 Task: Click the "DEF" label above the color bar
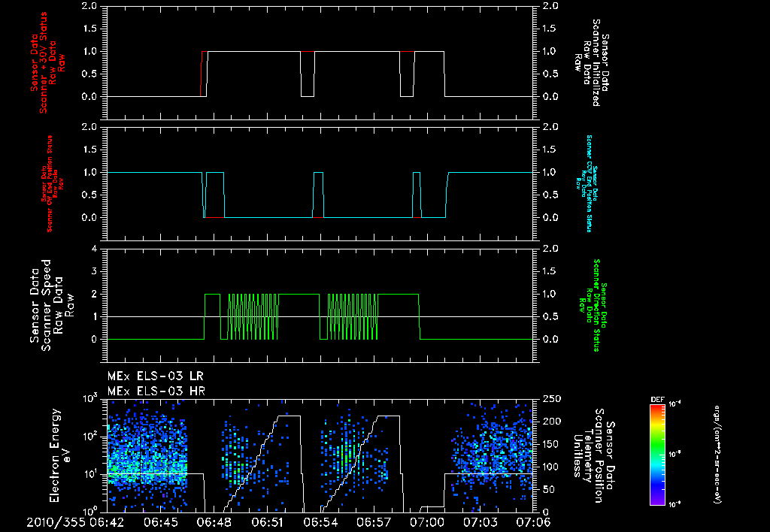coord(657,400)
